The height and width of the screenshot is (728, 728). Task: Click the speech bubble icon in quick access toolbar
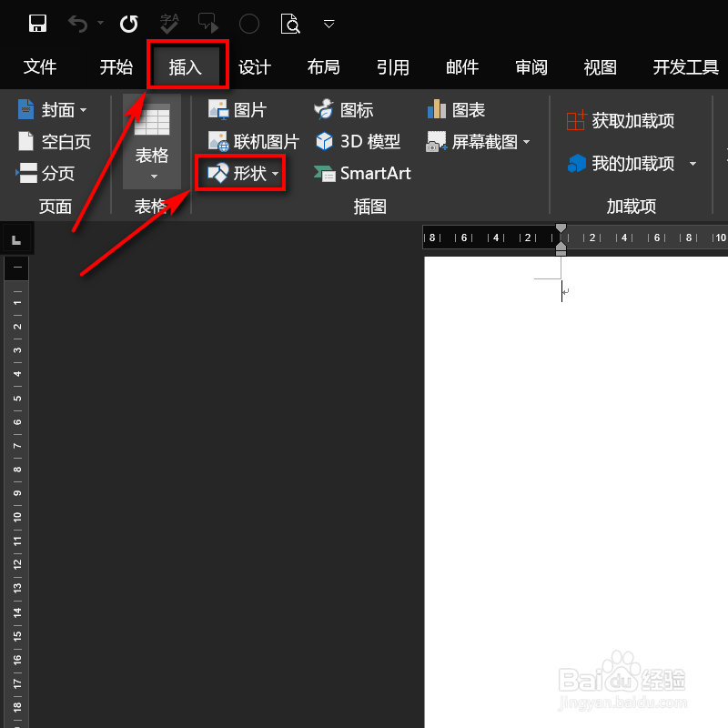click(208, 24)
